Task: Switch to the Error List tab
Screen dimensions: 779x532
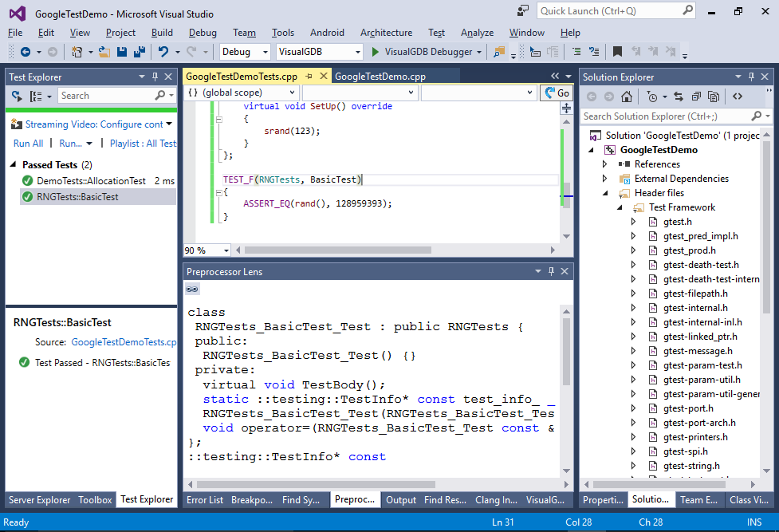Action: click(205, 500)
